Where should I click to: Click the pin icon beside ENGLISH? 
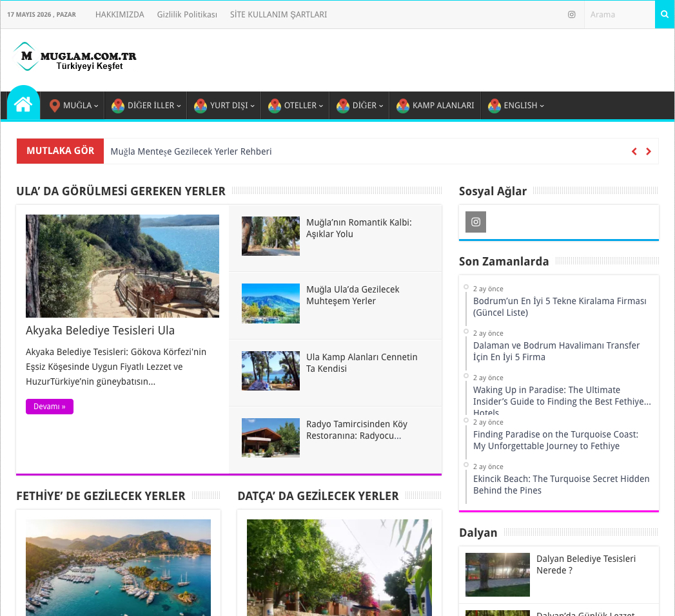[494, 106]
